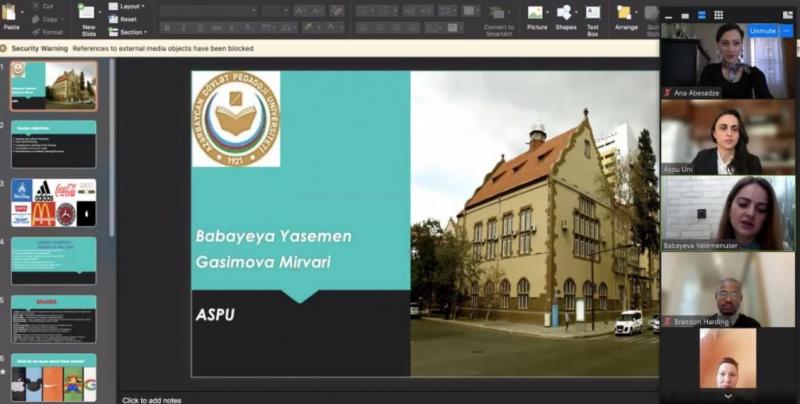The height and width of the screenshot is (404, 800).
Task: Select slide 5 BRANDS thumbnail
Action: 54,319
